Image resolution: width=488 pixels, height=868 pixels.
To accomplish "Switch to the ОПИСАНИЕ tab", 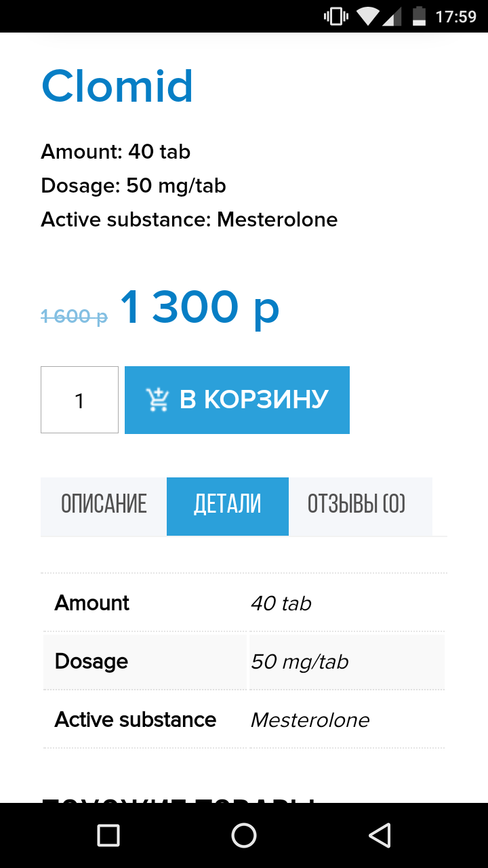I will point(104,505).
